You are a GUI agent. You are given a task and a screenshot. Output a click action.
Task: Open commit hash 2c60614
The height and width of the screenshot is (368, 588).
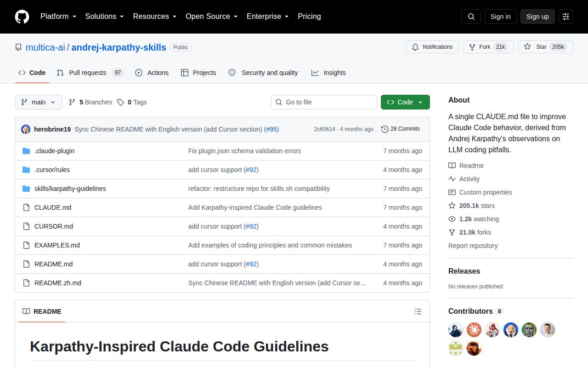tap(325, 129)
